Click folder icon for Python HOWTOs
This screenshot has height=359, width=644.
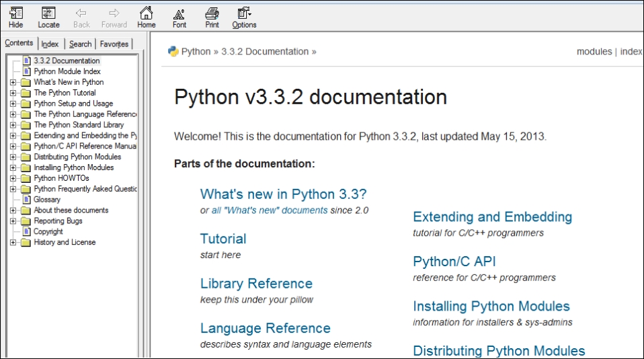(x=26, y=178)
